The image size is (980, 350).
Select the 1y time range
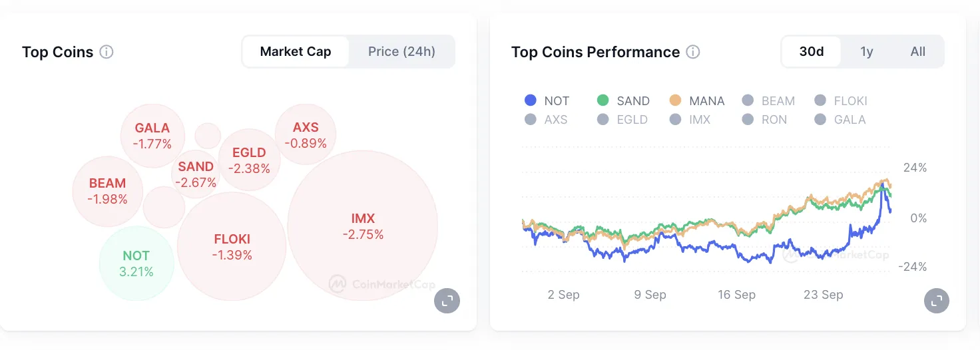(866, 52)
